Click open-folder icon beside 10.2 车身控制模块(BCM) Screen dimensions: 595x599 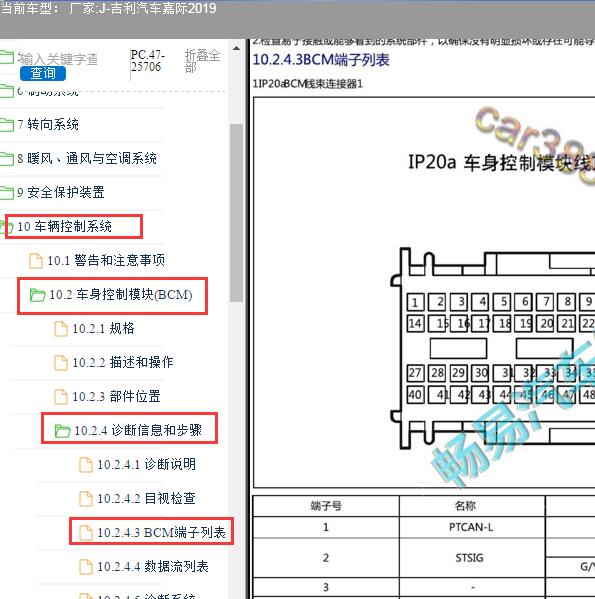pyautogui.click(x=37, y=295)
